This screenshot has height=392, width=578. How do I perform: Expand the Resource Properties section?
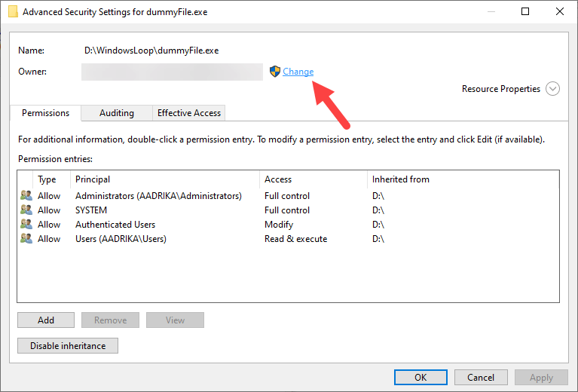pos(552,89)
